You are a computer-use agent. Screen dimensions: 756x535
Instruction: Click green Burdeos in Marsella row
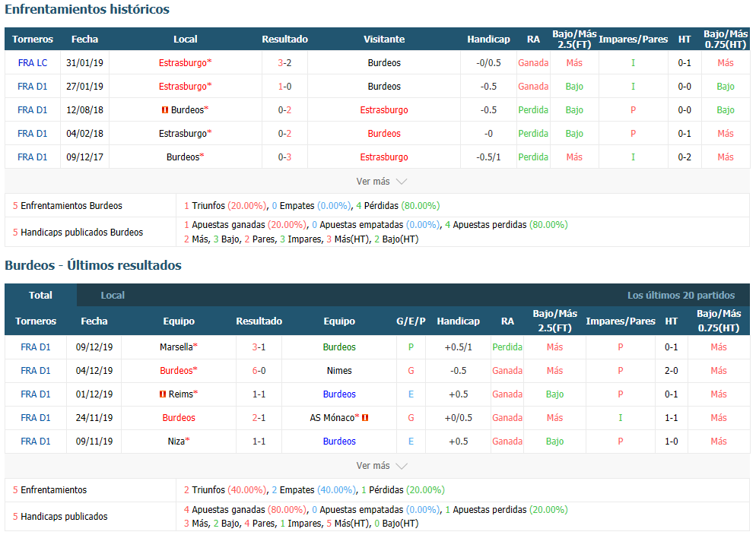tap(339, 347)
